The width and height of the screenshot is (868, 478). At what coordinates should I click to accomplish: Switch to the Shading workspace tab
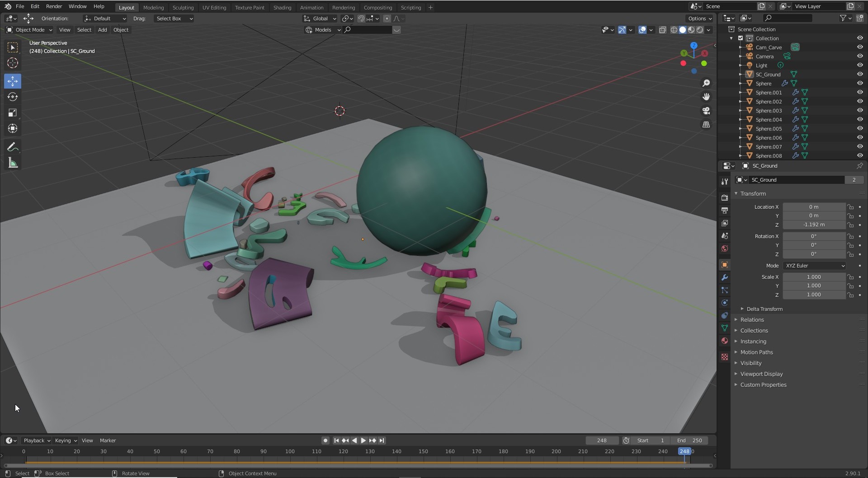pyautogui.click(x=282, y=7)
